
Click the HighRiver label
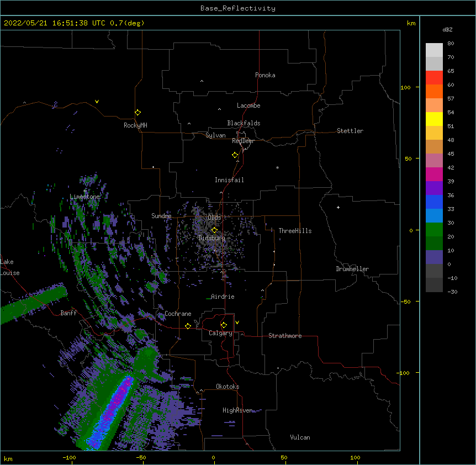click(237, 410)
